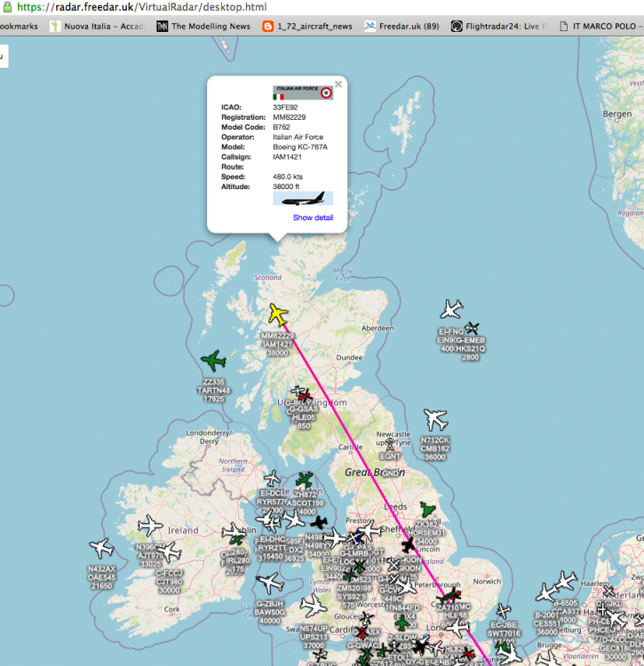Close the aircraft info popup
The width and height of the screenshot is (644, 666).
coord(338,85)
